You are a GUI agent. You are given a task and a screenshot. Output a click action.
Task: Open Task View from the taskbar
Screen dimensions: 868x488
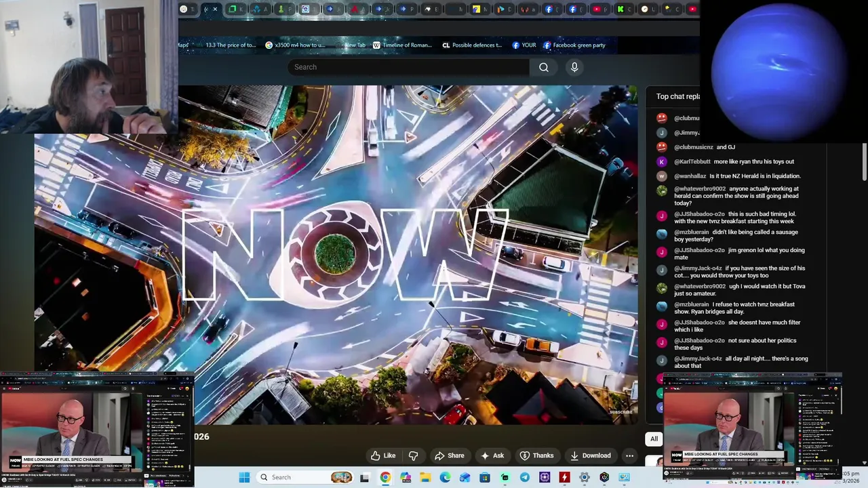(x=364, y=477)
